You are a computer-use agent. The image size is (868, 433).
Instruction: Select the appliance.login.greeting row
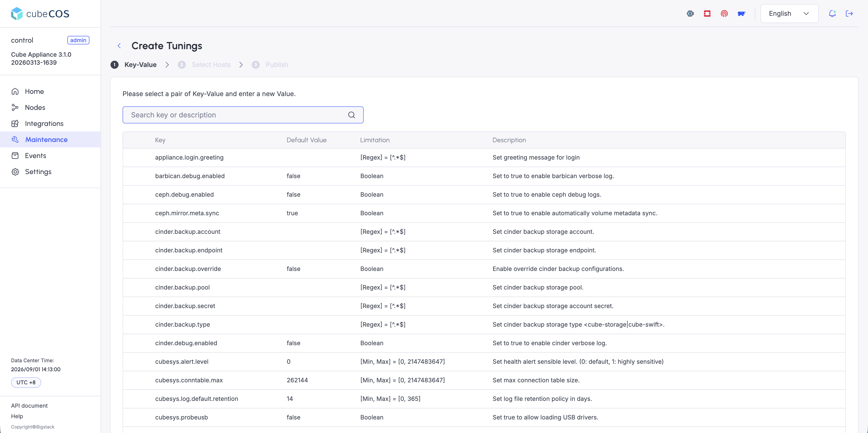484,158
